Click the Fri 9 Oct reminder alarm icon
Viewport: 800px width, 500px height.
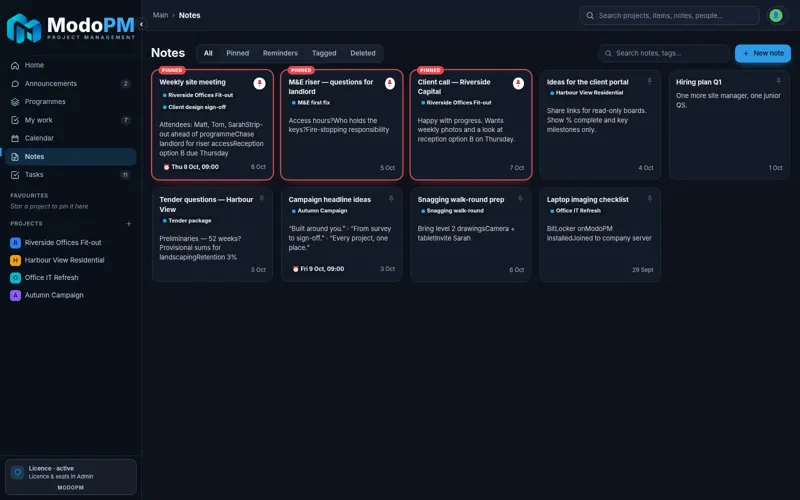(x=295, y=269)
